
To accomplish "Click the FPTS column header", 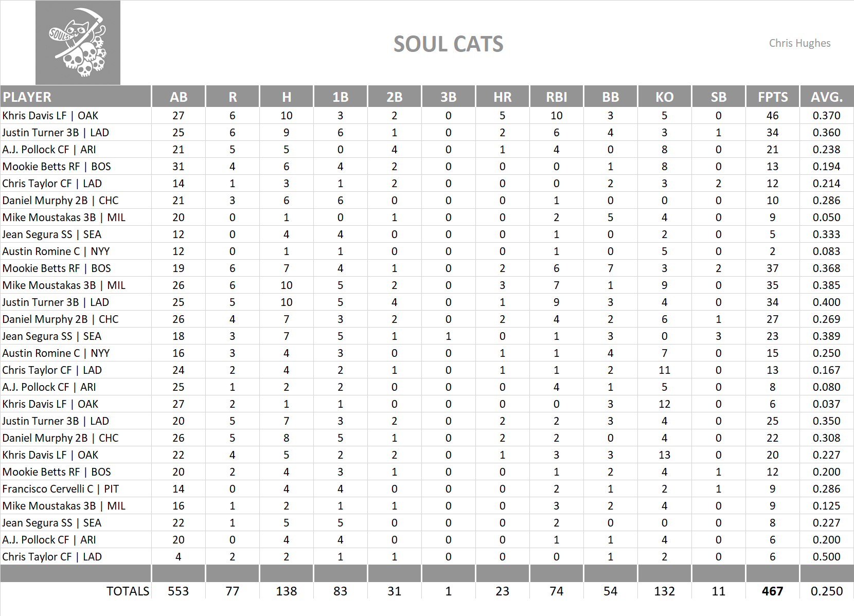I will pos(772,97).
